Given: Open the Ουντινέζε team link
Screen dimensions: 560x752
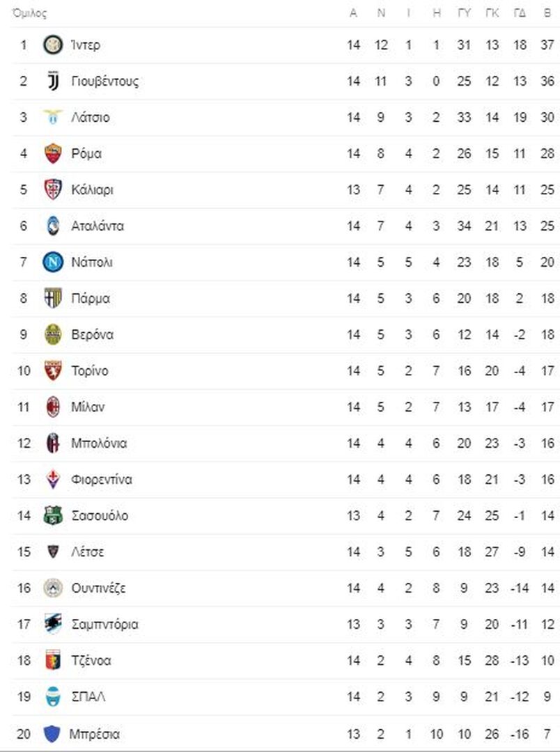Looking at the screenshot, I should [x=98, y=588].
